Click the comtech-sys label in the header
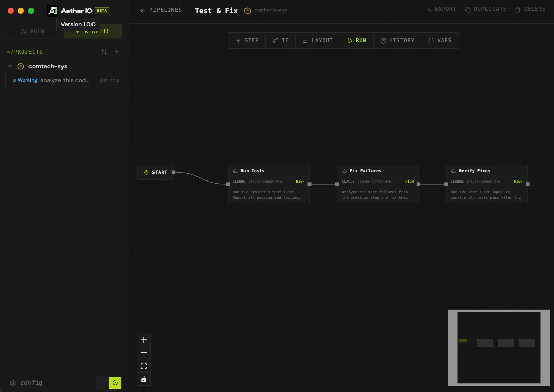Screen dimensions: 554x392 pyautogui.click(x=270, y=11)
